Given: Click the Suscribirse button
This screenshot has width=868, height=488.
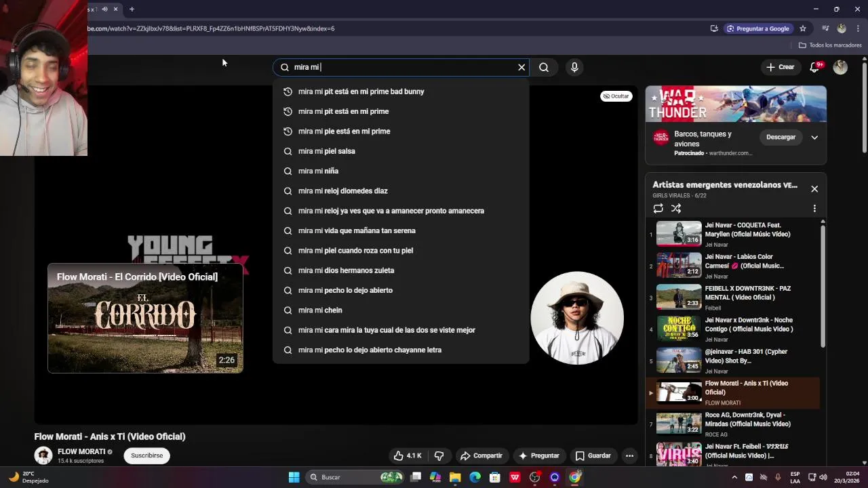Looking at the screenshot, I should pyautogui.click(x=147, y=455).
